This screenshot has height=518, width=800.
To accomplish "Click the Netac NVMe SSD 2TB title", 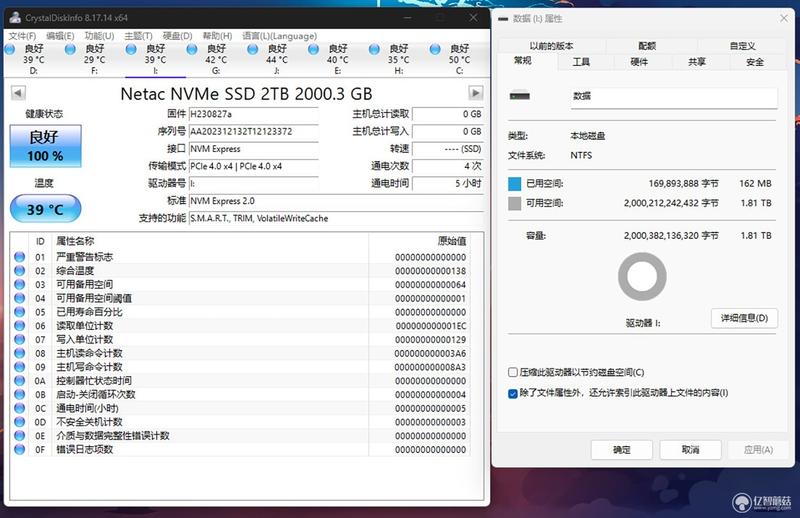I will click(246, 94).
